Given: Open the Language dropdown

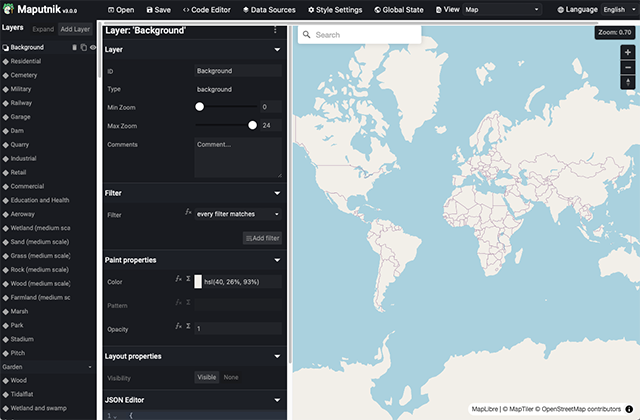Looking at the screenshot, I should [x=620, y=9].
